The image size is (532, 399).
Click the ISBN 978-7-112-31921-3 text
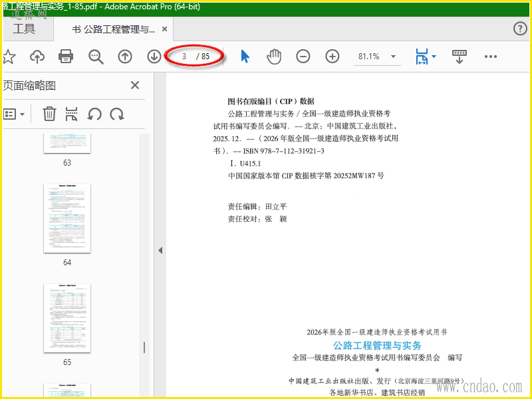[284, 151]
